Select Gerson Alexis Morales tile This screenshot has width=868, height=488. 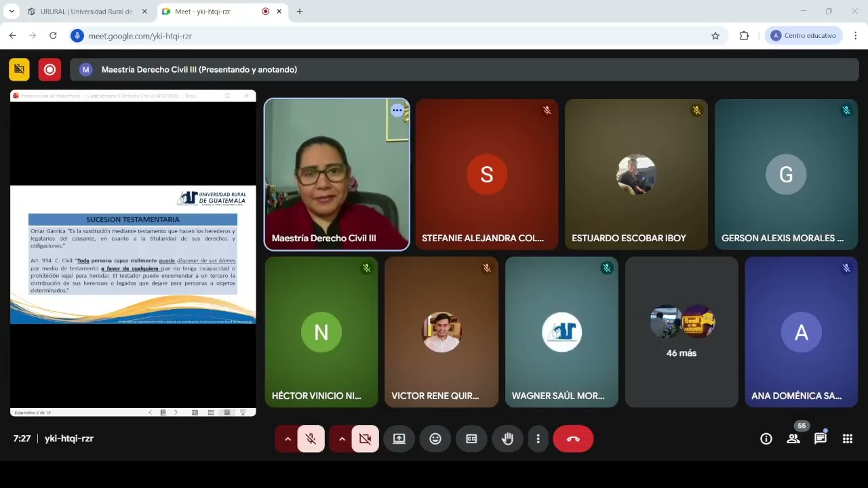786,174
